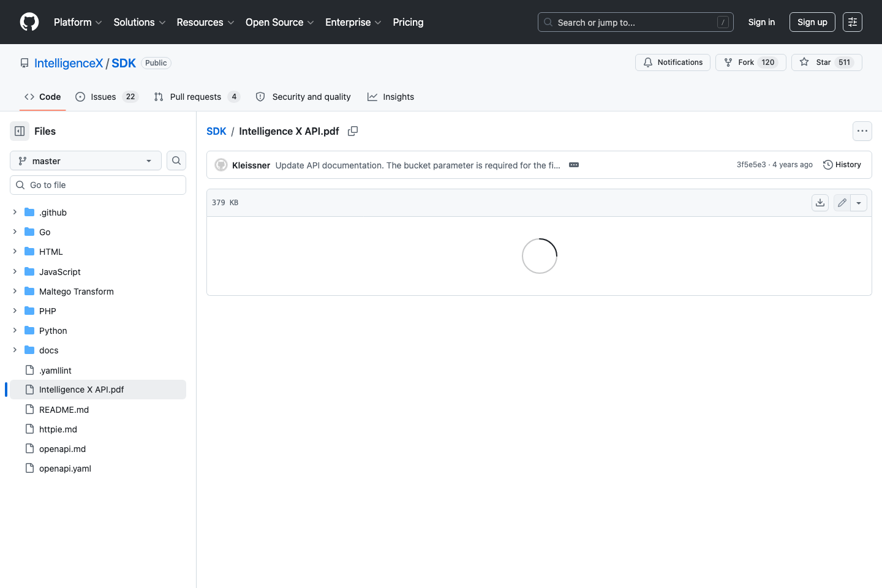Click the Go to file input field
Screen dimensions: 882x588
98,184
